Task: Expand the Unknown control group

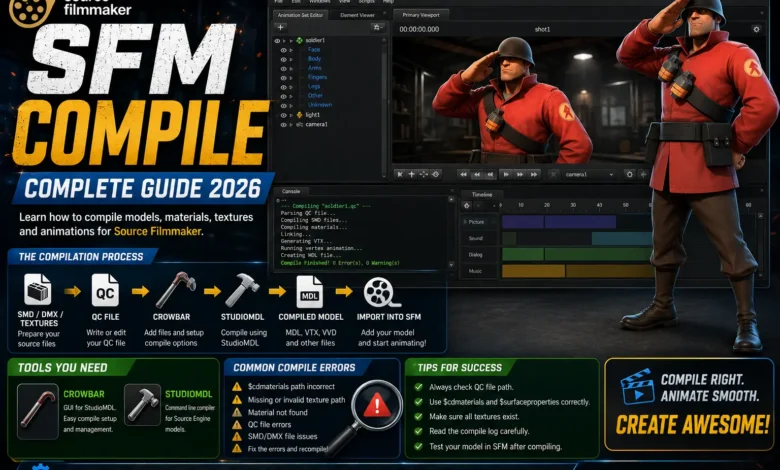Action: (291, 105)
